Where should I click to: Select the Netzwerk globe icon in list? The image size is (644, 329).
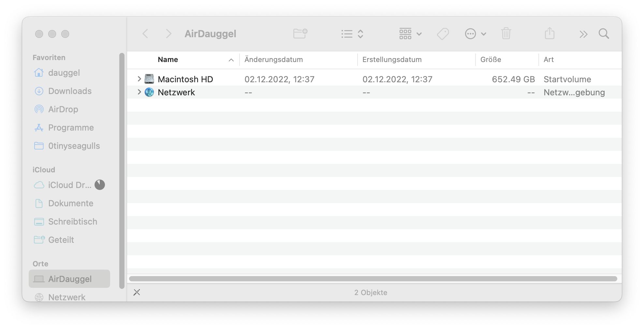click(149, 92)
